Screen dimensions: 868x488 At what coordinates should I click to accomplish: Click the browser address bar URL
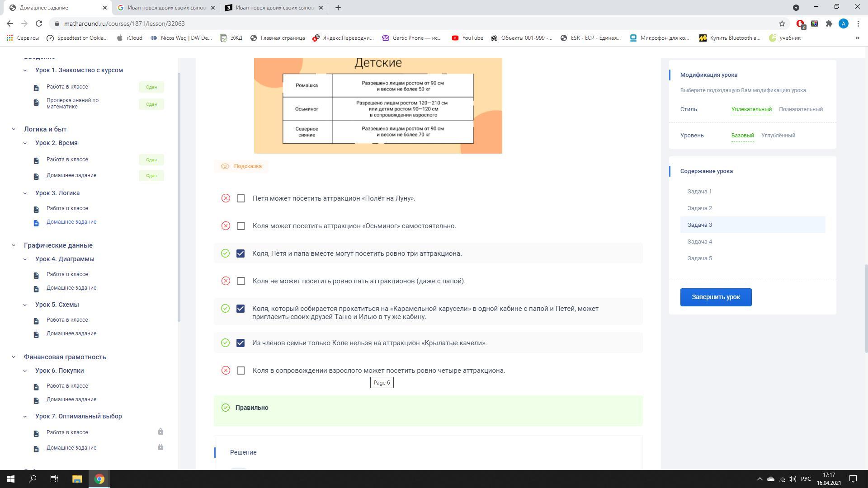click(x=124, y=23)
